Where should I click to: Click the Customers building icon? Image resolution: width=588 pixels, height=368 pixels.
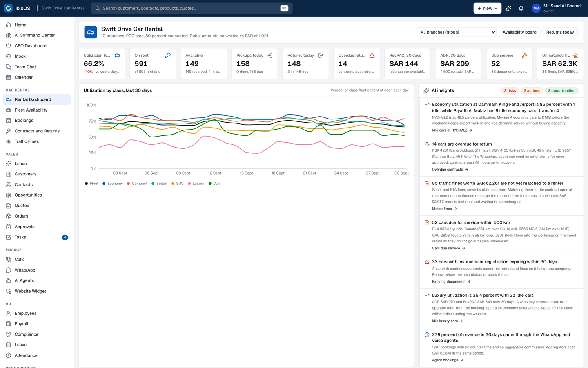[x=8, y=174]
